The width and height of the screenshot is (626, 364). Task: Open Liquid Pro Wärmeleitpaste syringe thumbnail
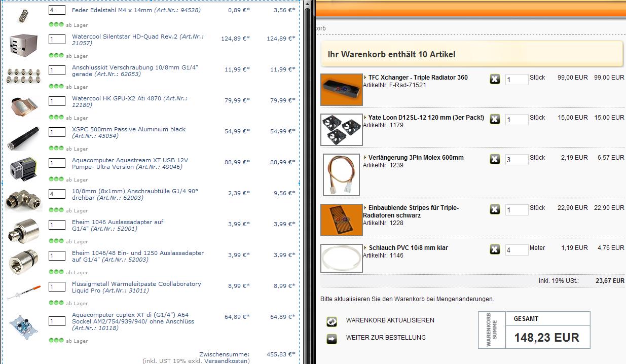point(23,293)
